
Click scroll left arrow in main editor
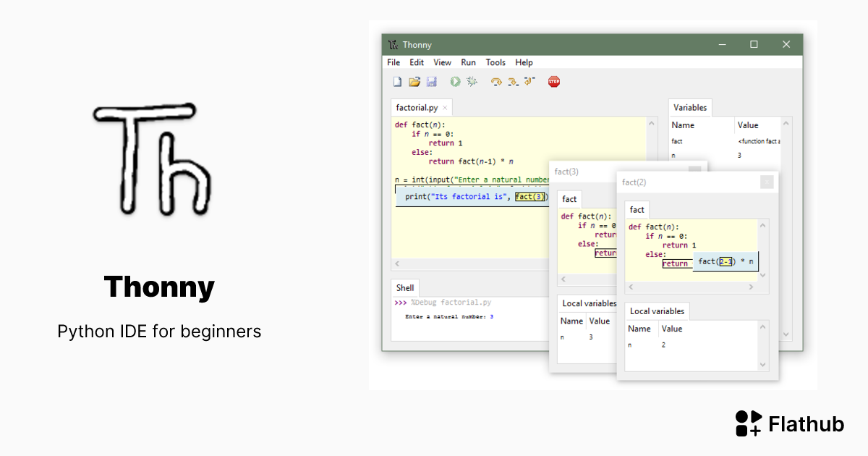396,264
